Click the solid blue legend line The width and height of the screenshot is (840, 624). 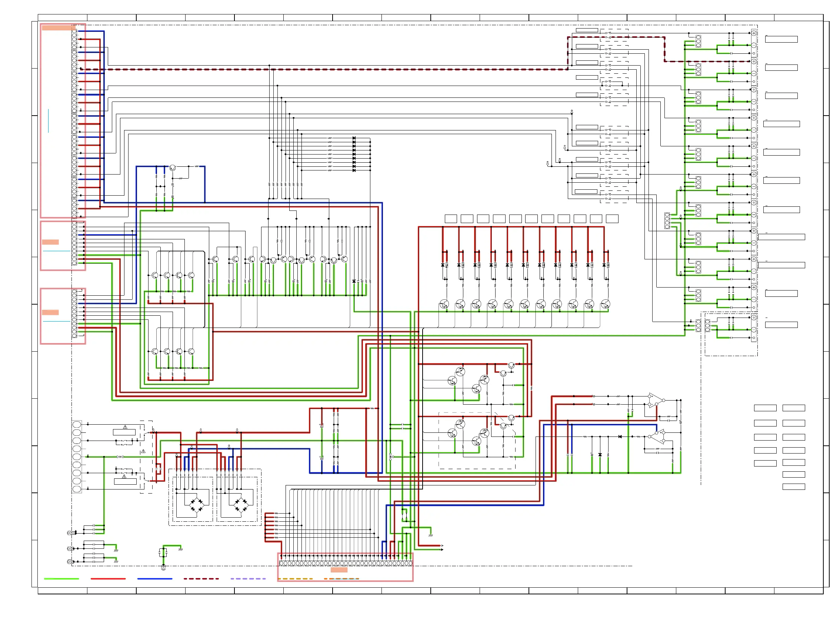pyautogui.click(x=155, y=580)
